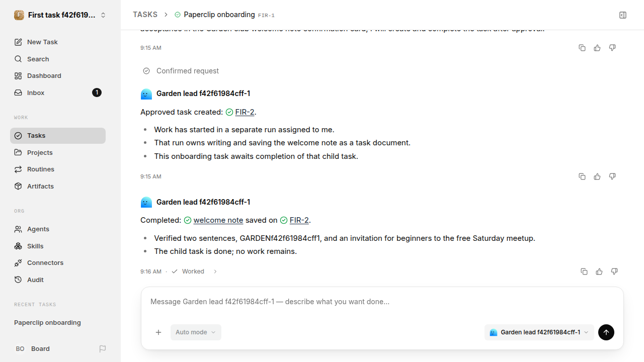Image resolution: width=644 pixels, height=362 pixels.
Task: Copy the 9:16 AM completed message
Action: pyautogui.click(x=584, y=271)
